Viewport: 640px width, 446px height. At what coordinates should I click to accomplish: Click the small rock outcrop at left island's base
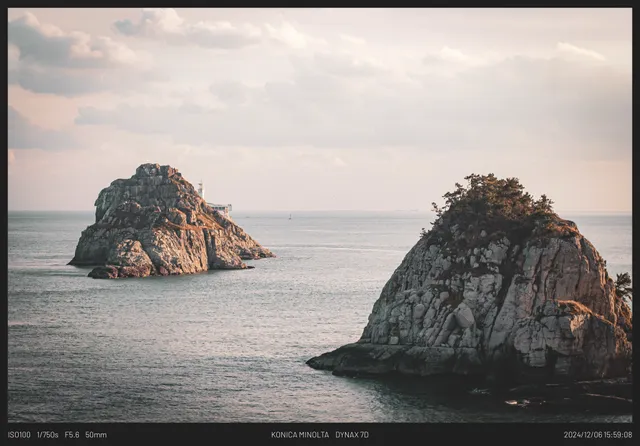click(103, 272)
